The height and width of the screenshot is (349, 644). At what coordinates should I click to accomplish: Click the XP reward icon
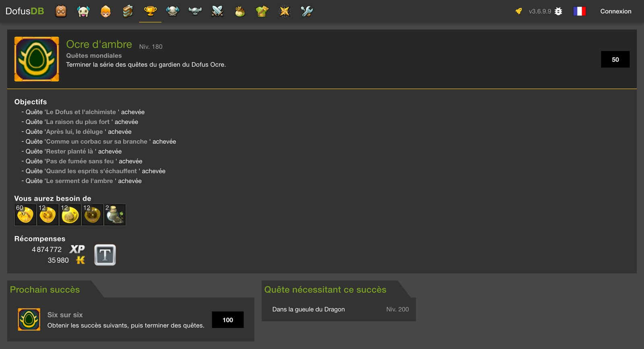77,249
